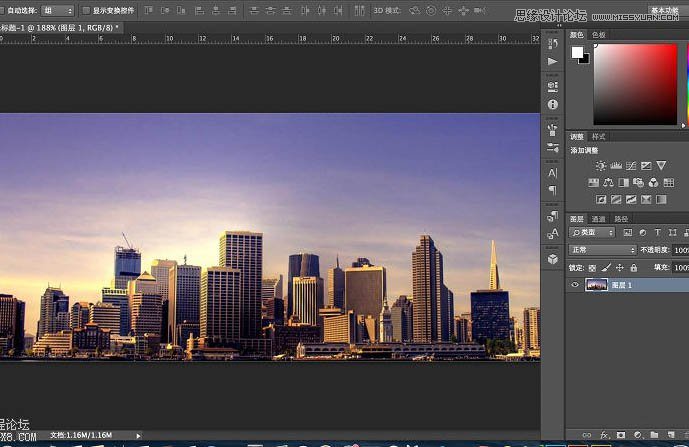Add a Color Lookup adjustment
The image size is (689, 447).
669,182
